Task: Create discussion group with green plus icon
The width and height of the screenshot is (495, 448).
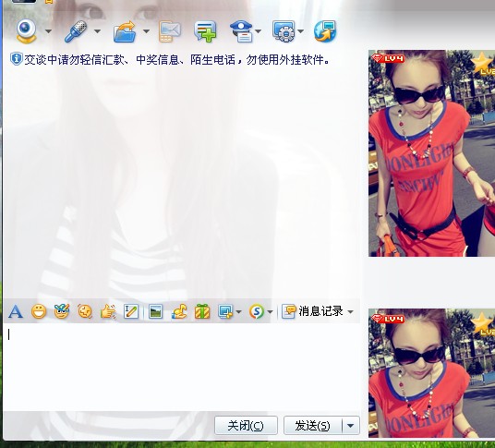Action: (x=205, y=31)
